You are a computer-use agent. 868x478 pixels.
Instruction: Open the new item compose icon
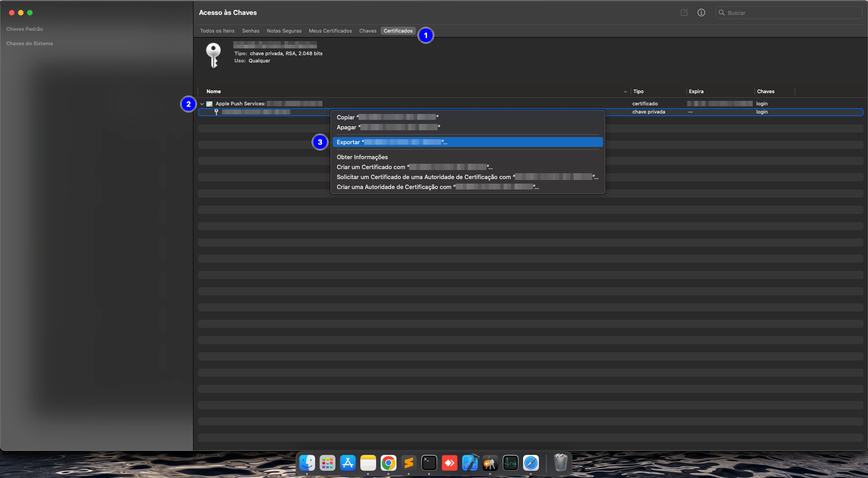coord(684,13)
